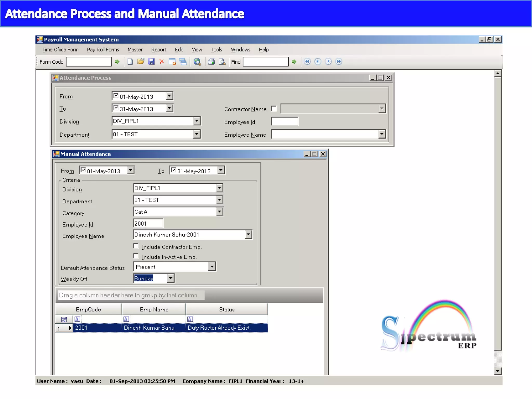This screenshot has width=532, height=399.
Task: Check Include Contractor Emp. option
Action: pyautogui.click(x=136, y=246)
